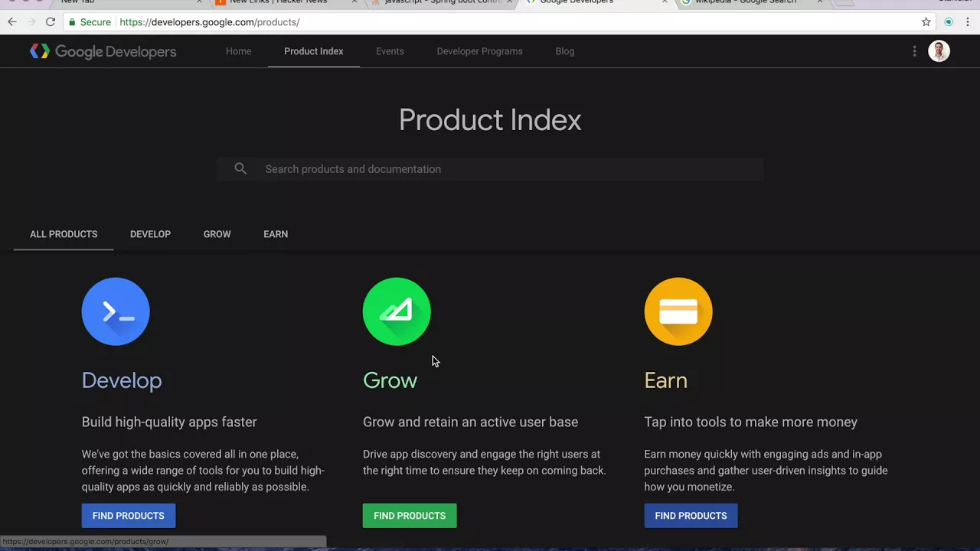The image size is (980, 551).
Task: Switch to the DEVELOP tab
Action: [150, 234]
